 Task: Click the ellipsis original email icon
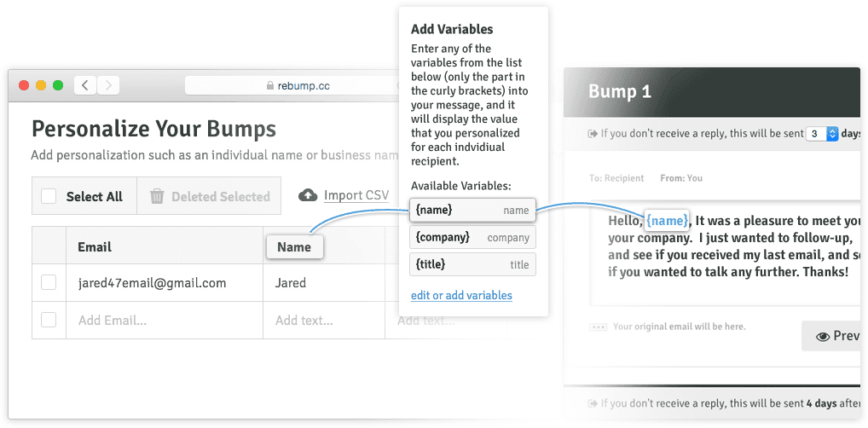coord(599,327)
